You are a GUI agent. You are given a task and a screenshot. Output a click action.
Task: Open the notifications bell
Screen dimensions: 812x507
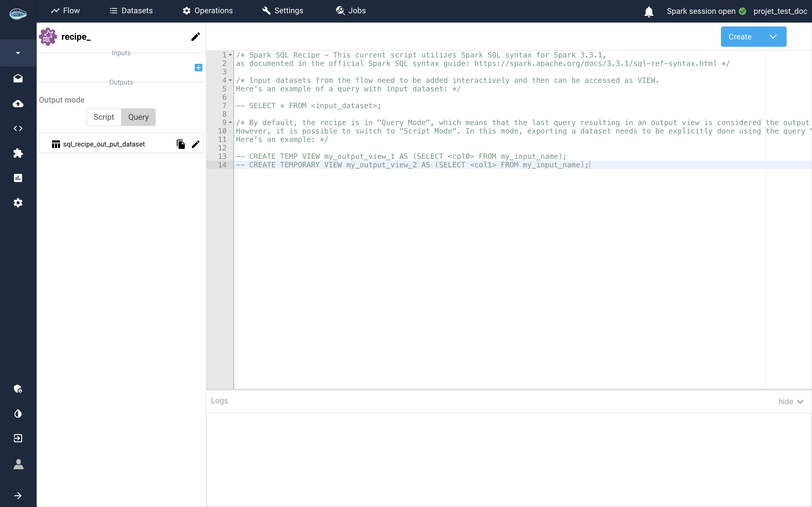click(648, 11)
